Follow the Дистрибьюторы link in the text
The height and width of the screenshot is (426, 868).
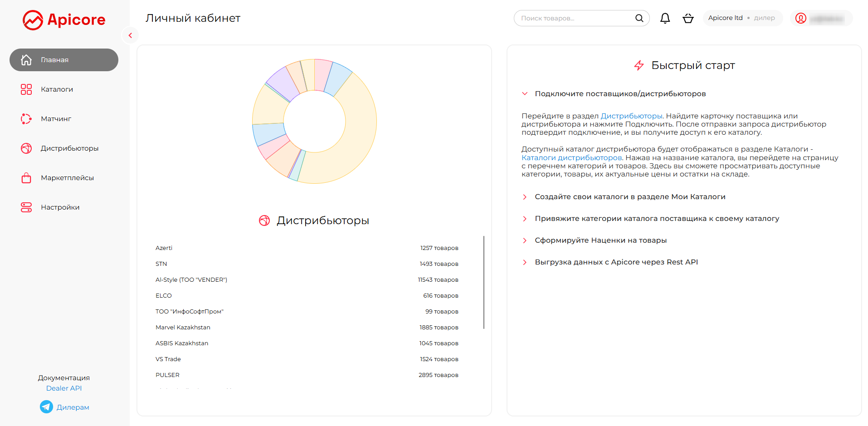point(631,116)
